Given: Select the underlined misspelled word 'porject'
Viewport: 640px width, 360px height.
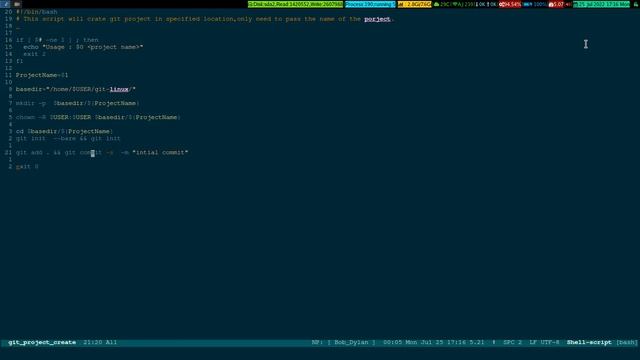Looking at the screenshot, I should click(377, 19).
